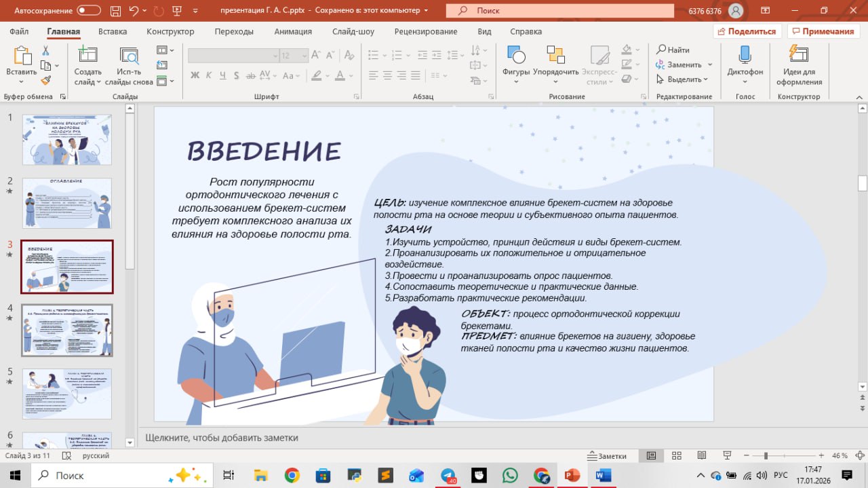Click the Reuse Slides icon (Исп-ть слайды снова)
Screen dimensions: 868x488
[129, 57]
